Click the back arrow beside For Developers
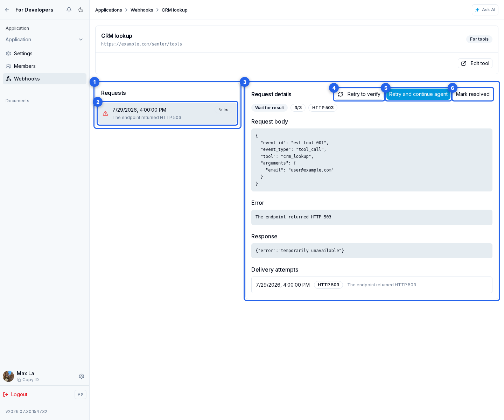 coord(7,10)
